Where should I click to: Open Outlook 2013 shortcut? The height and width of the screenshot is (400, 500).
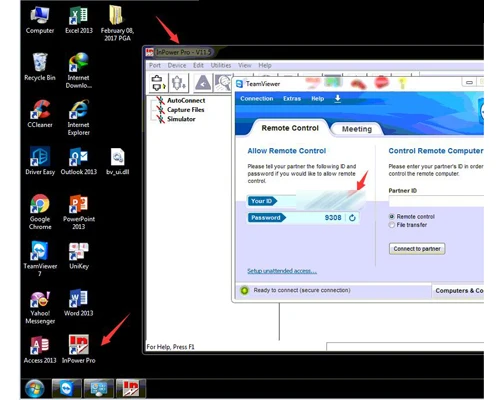(79, 161)
